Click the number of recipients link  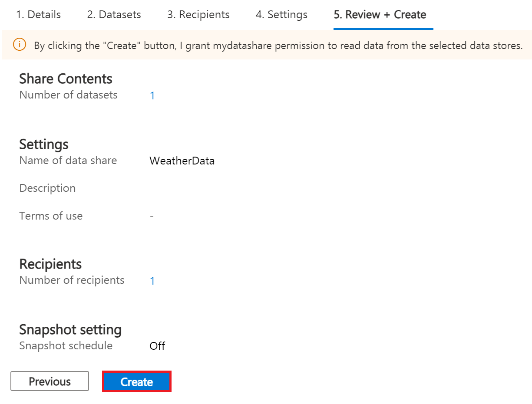tap(152, 281)
